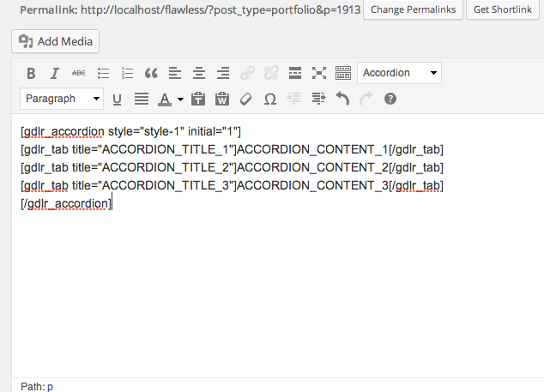Viewport: 544px width, 392px height.
Task: Enter distraction-free fullscreen mode
Action: pos(319,74)
